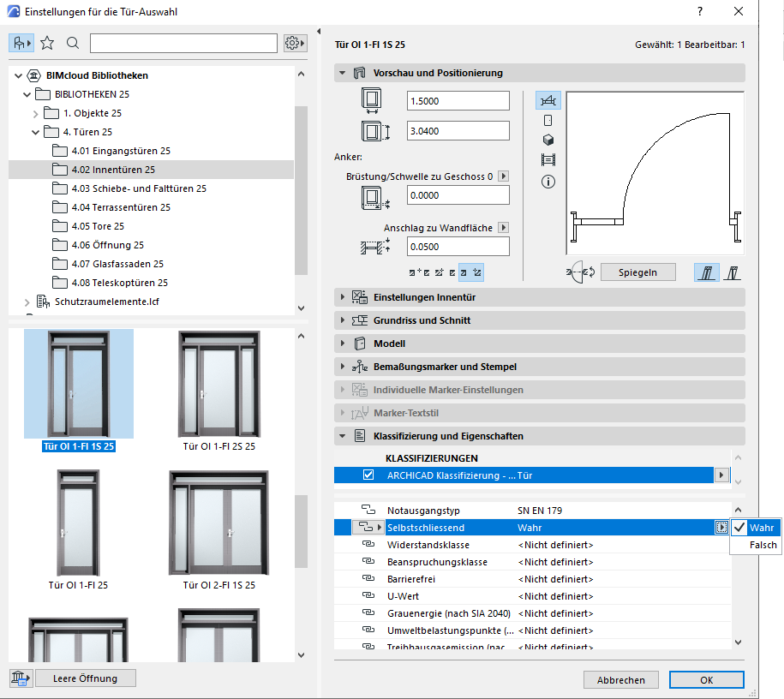Click the link icon beside Barrierefrei

click(x=368, y=578)
